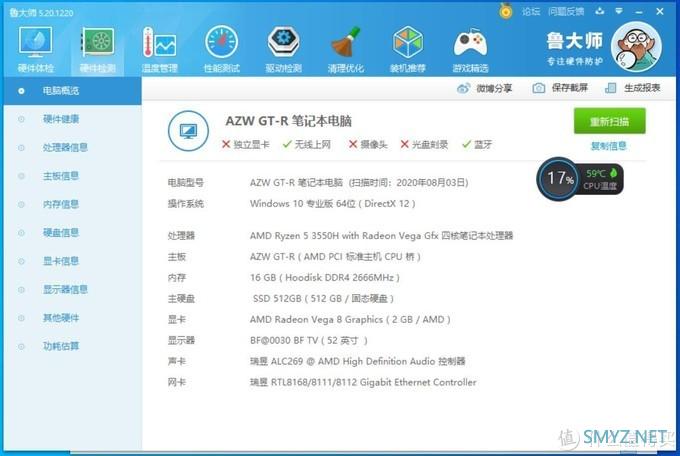
Task: Click the 独立显卡 status item
Action: [245, 144]
